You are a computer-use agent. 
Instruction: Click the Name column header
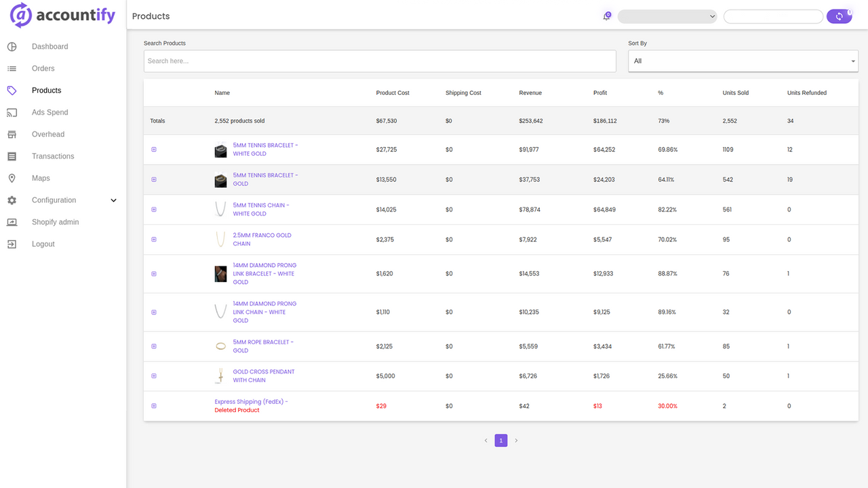pyautogui.click(x=222, y=93)
